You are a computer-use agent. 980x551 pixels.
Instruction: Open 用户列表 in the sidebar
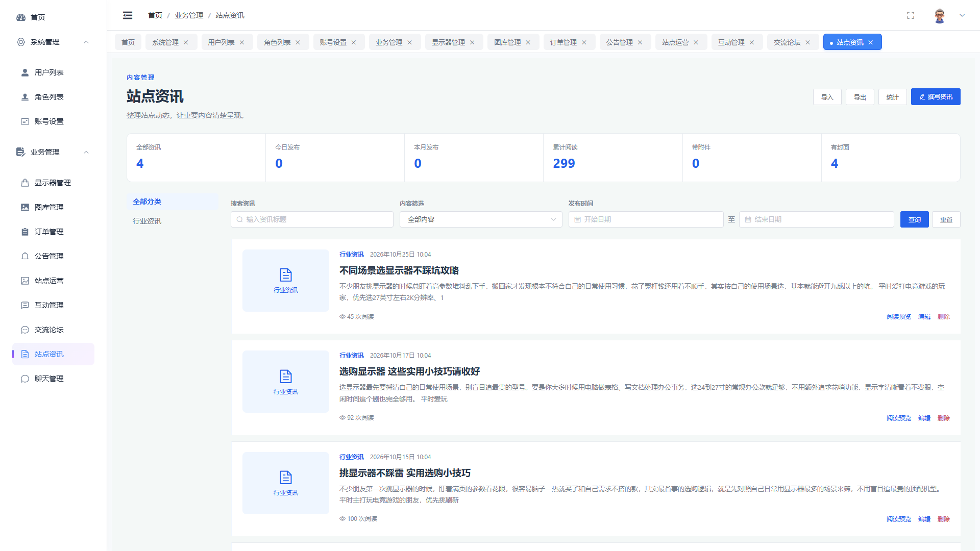tap(53, 72)
